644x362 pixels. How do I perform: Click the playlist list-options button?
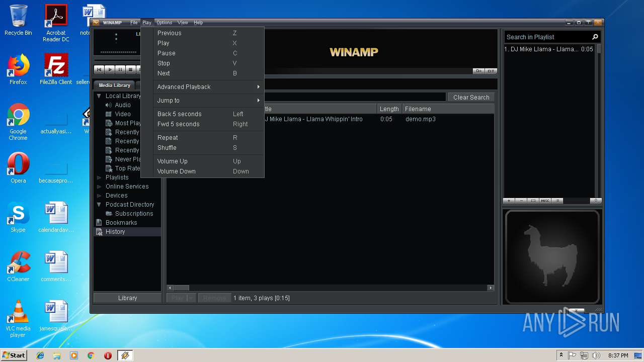(x=557, y=201)
